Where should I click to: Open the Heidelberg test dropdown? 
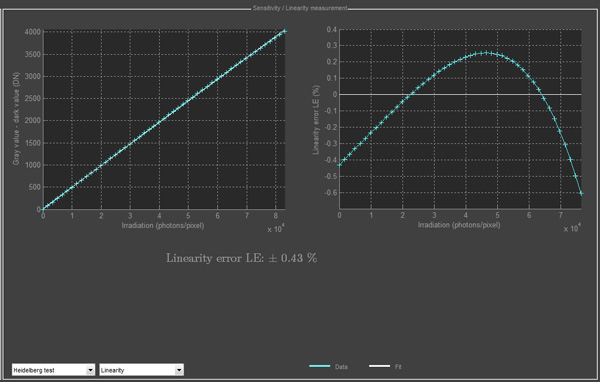pyautogui.click(x=53, y=370)
